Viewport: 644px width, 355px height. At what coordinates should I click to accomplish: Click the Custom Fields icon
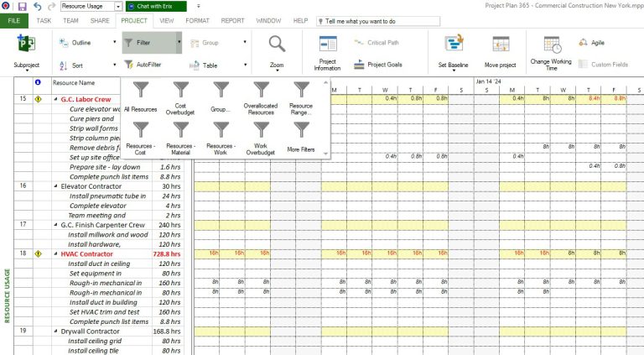[583, 64]
